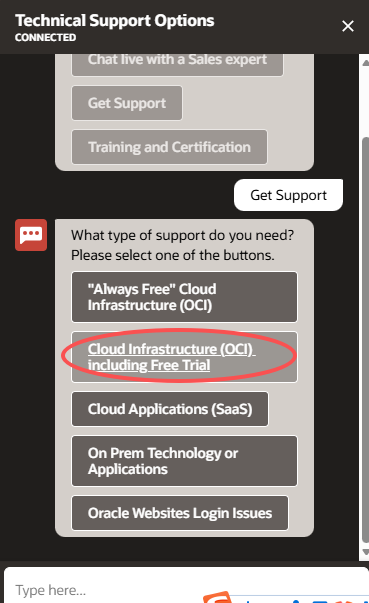369x603 pixels.
Task: Click the CONNECTED status label
Action: pos(45,38)
